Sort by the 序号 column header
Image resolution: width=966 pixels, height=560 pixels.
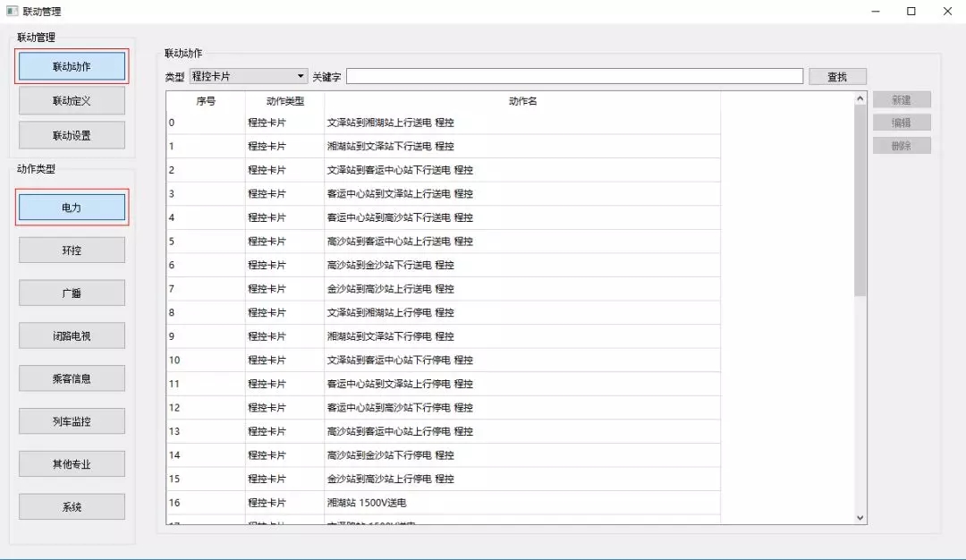[x=206, y=101]
